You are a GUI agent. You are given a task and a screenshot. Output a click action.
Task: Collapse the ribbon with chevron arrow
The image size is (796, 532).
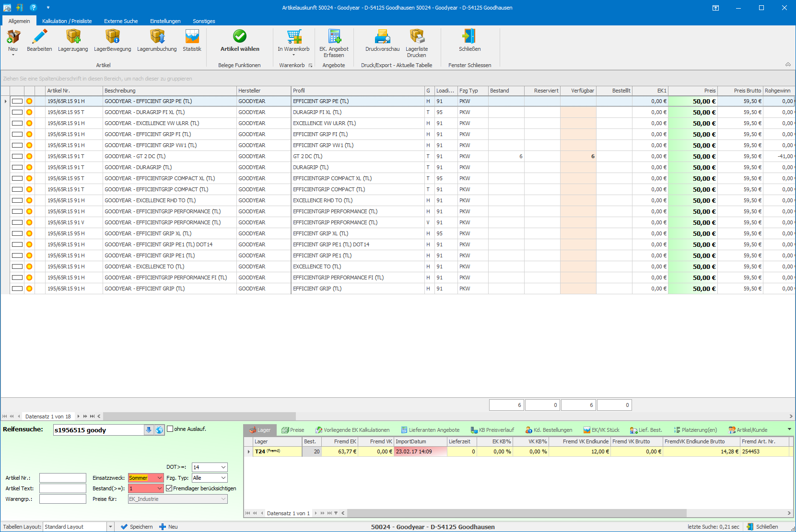[x=788, y=64]
